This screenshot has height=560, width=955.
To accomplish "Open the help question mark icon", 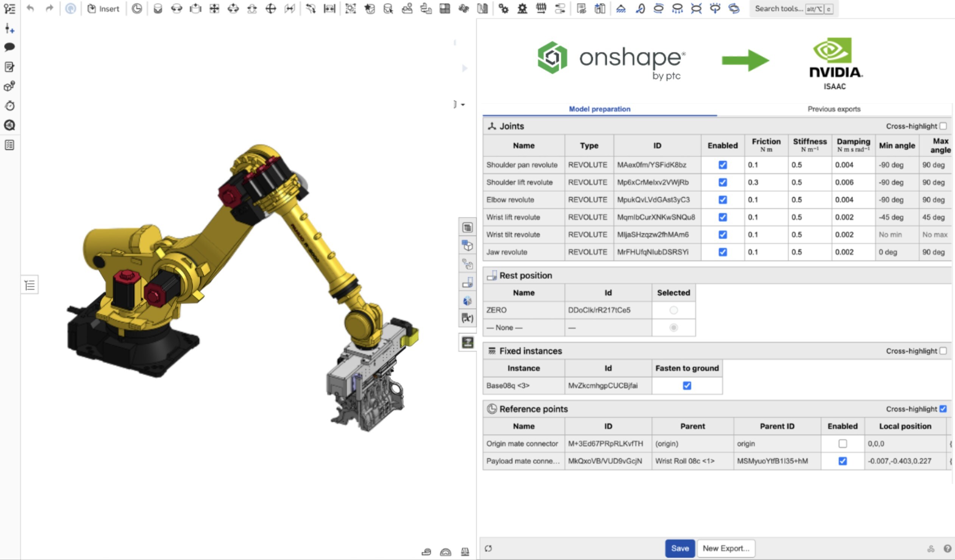I will pyautogui.click(x=947, y=548).
